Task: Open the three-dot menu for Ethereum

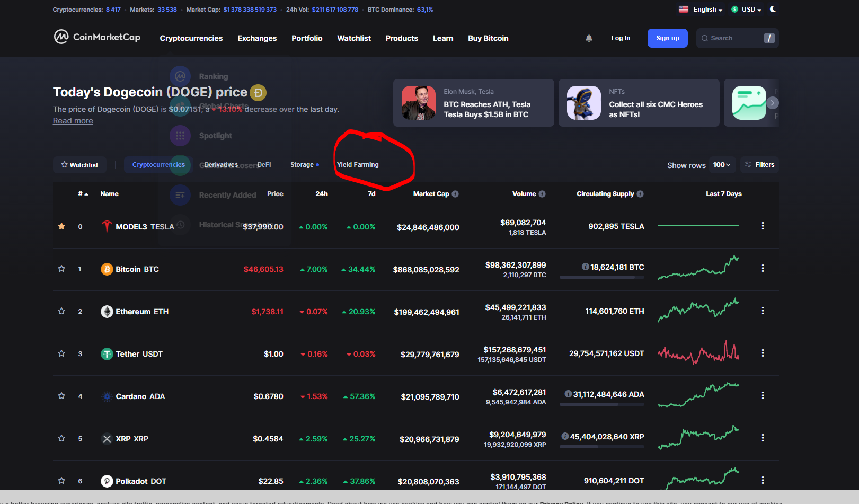Action: point(763,311)
